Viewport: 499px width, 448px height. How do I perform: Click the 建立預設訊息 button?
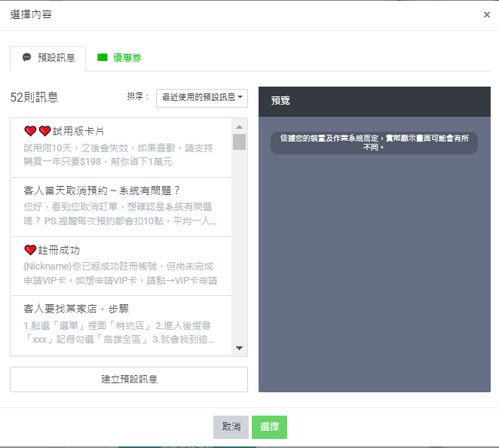pyautogui.click(x=129, y=379)
